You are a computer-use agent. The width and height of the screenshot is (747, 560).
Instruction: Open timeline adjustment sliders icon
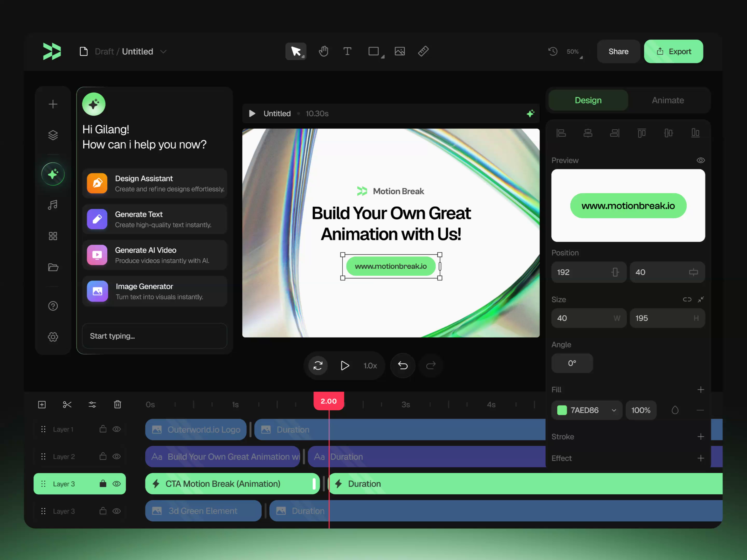click(x=92, y=404)
